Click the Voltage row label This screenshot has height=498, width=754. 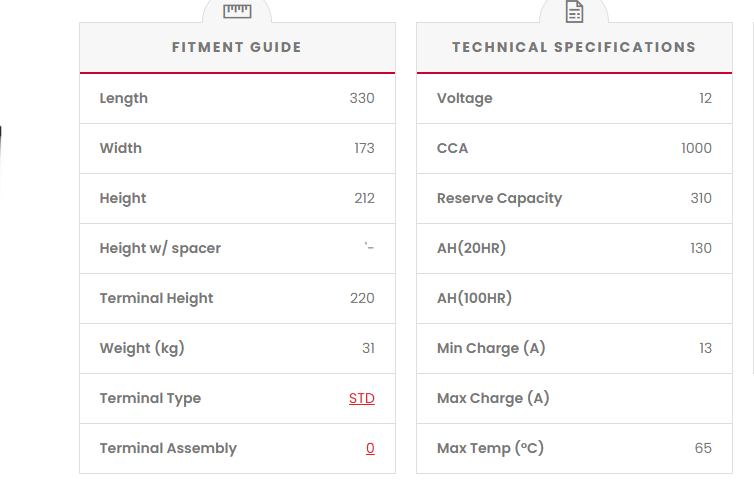coord(465,98)
